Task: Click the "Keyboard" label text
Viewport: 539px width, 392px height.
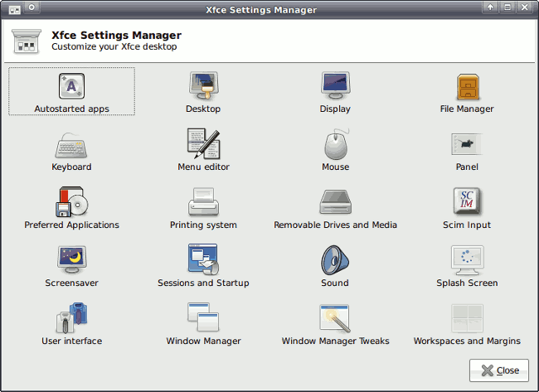Action: tap(71, 167)
